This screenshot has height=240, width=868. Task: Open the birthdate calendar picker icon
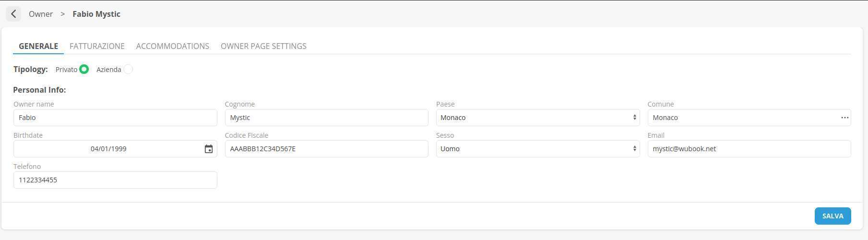coord(209,149)
